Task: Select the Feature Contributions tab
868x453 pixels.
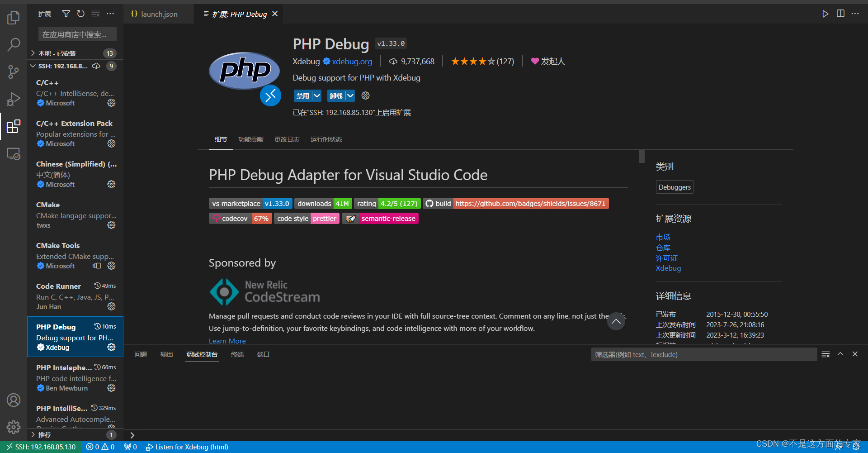Action: tap(251, 139)
